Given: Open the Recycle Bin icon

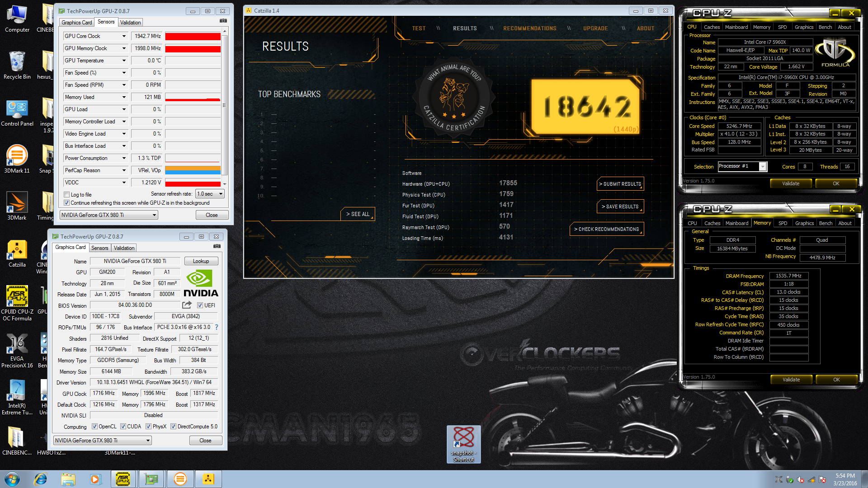Looking at the screenshot, I should click(x=17, y=65).
